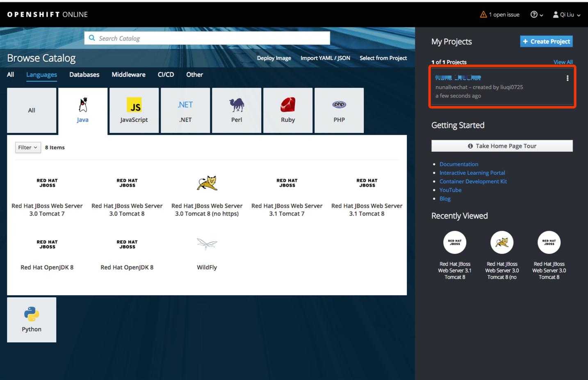
Task: Open the Qi Liu user menu
Action: [567, 15]
